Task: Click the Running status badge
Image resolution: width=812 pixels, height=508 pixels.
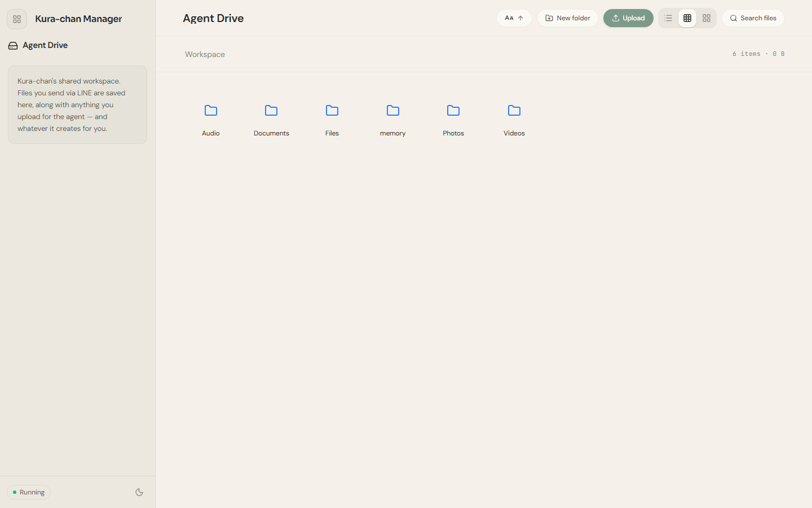Action: (29, 492)
